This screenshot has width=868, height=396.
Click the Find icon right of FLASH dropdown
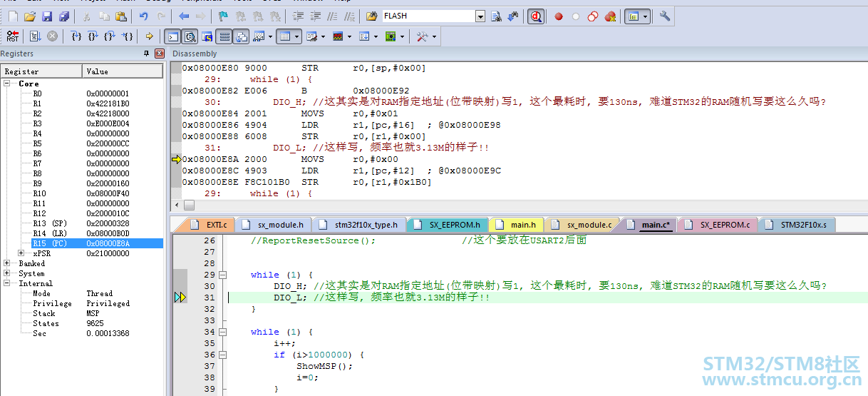pos(497,16)
